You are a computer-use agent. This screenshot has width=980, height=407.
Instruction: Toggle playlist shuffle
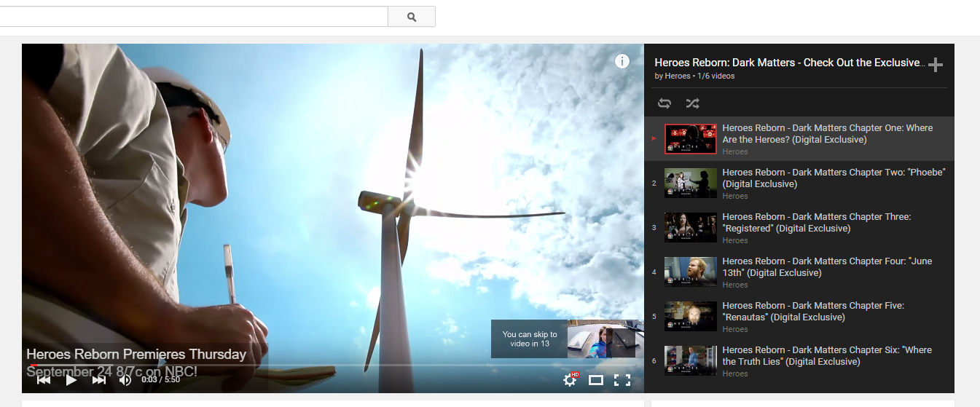(x=692, y=103)
